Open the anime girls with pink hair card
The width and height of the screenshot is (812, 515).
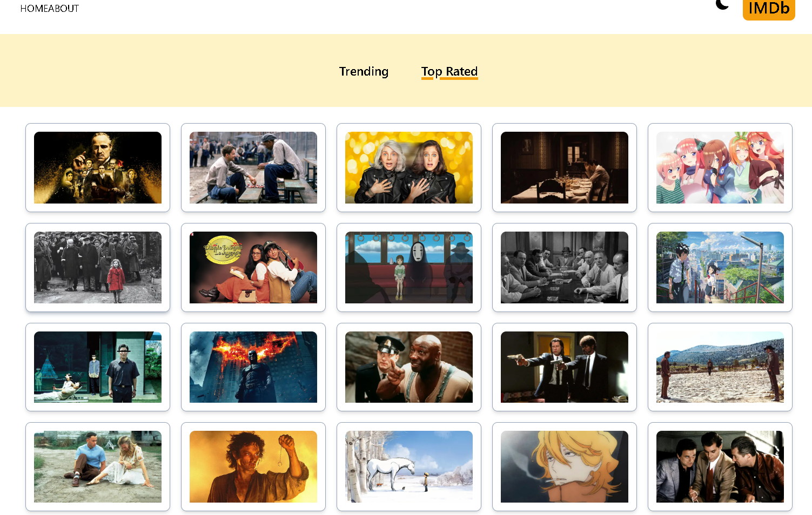click(x=720, y=167)
